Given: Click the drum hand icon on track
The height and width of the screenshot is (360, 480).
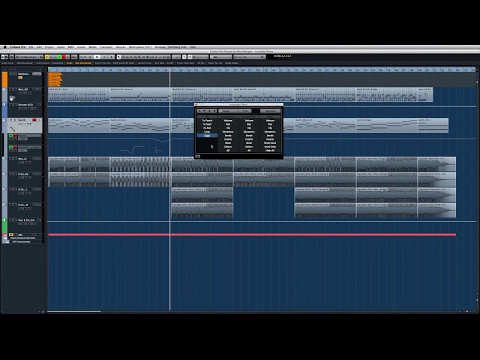Looking at the screenshot, I should 12,98.
